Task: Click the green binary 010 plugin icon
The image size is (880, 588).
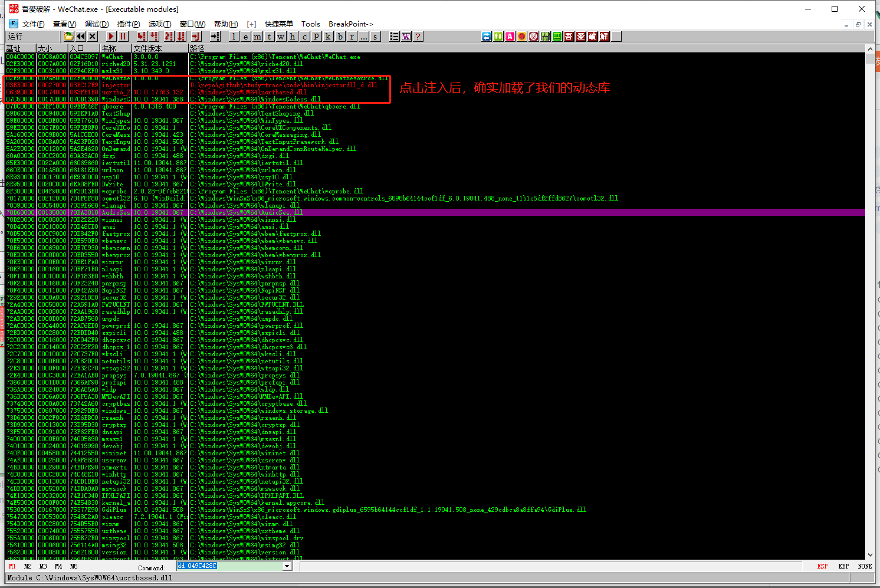Action: [x=546, y=37]
